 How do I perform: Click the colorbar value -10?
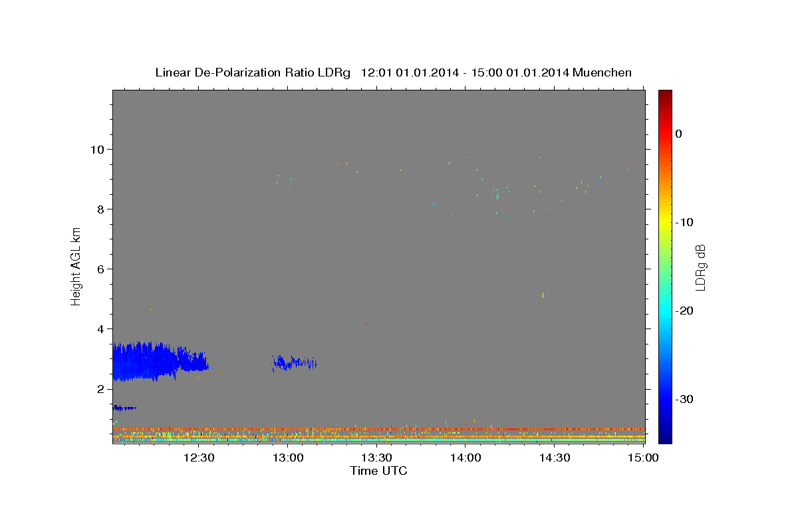(684, 222)
